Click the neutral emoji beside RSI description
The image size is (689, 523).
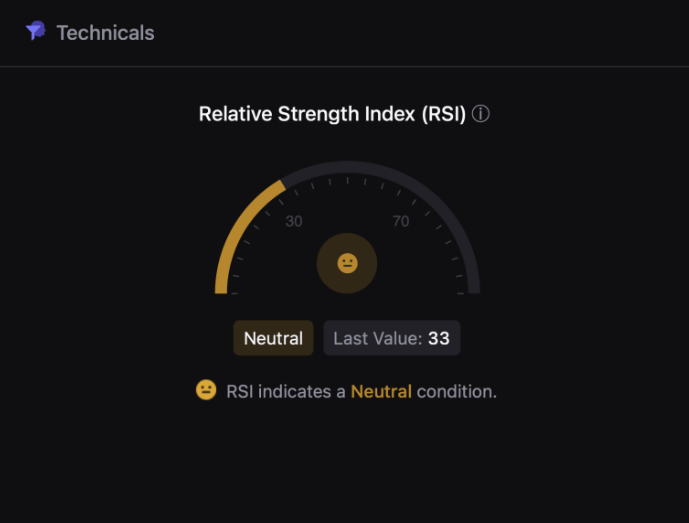pyautogui.click(x=206, y=390)
